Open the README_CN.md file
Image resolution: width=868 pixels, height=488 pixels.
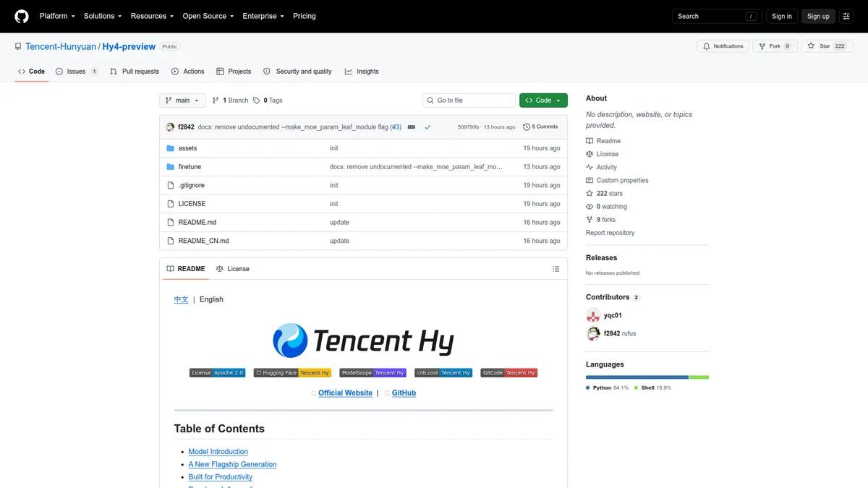click(203, 241)
